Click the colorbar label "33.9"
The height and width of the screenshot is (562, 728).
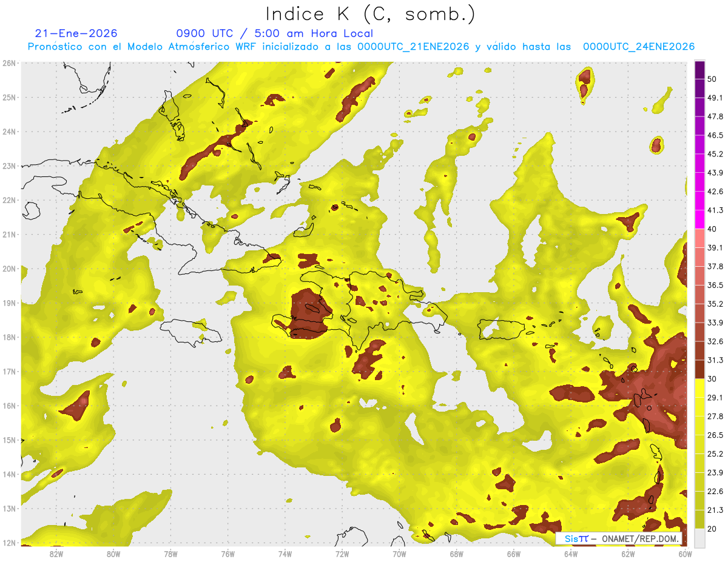(x=715, y=323)
